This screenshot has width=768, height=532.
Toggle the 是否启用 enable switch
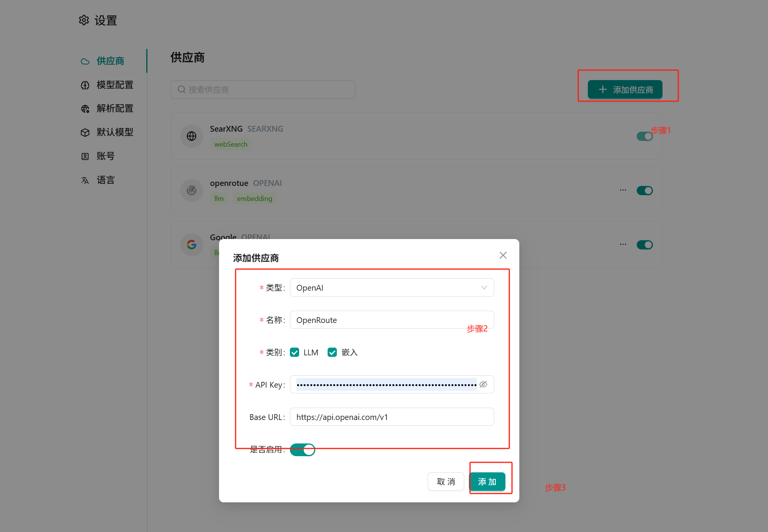point(302,449)
